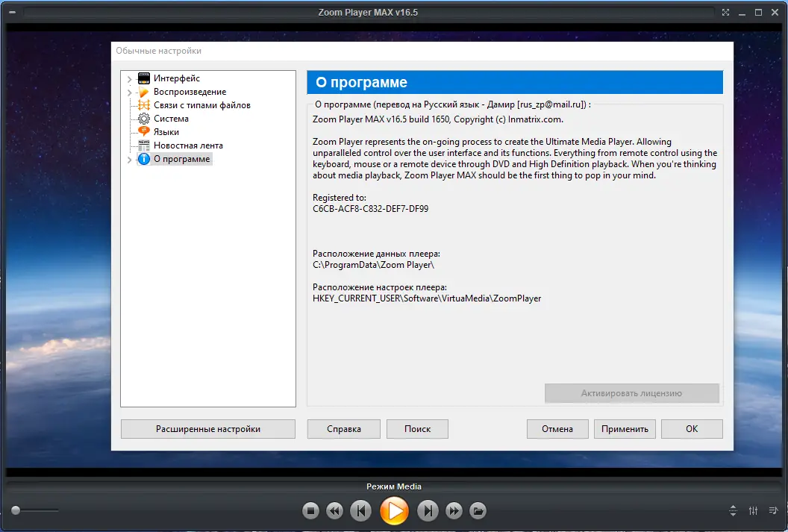This screenshot has width=788, height=532.
Task: Open the equalizer sliders icon
Action: click(x=753, y=510)
